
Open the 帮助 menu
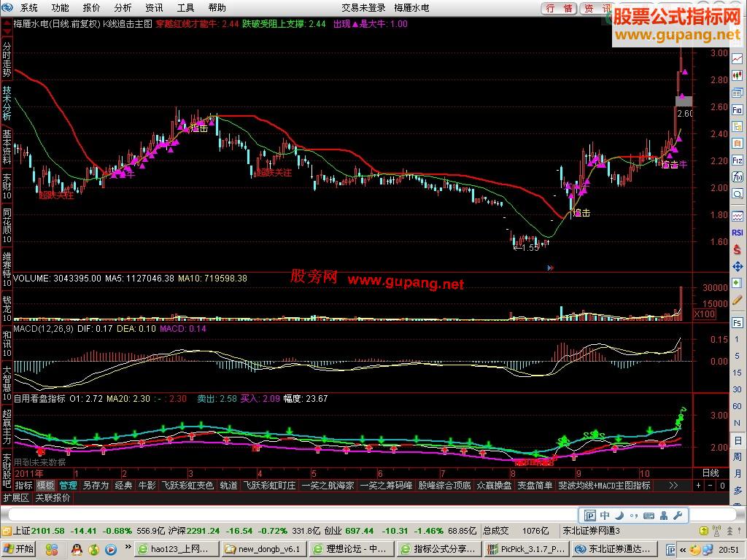pyautogui.click(x=217, y=7)
